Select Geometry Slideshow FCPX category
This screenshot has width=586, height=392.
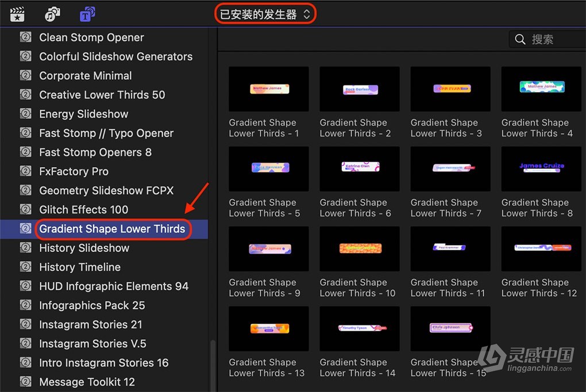(106, 191)
